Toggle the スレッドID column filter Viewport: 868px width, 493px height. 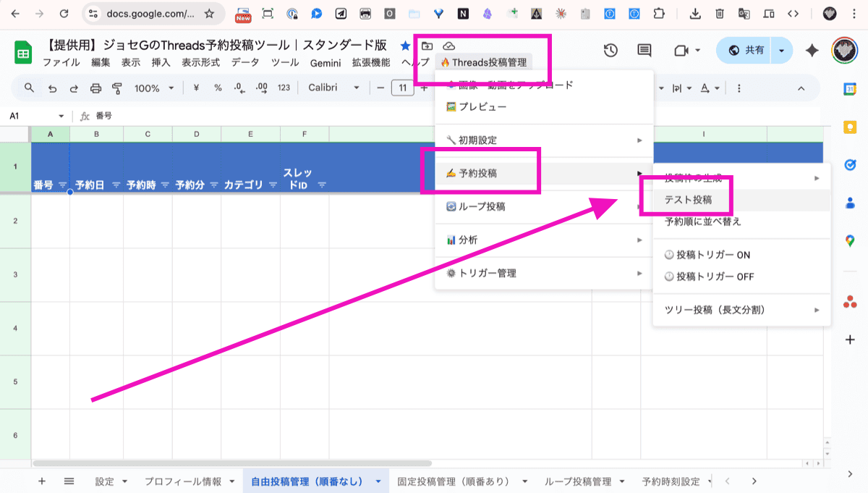coord(321,185)
